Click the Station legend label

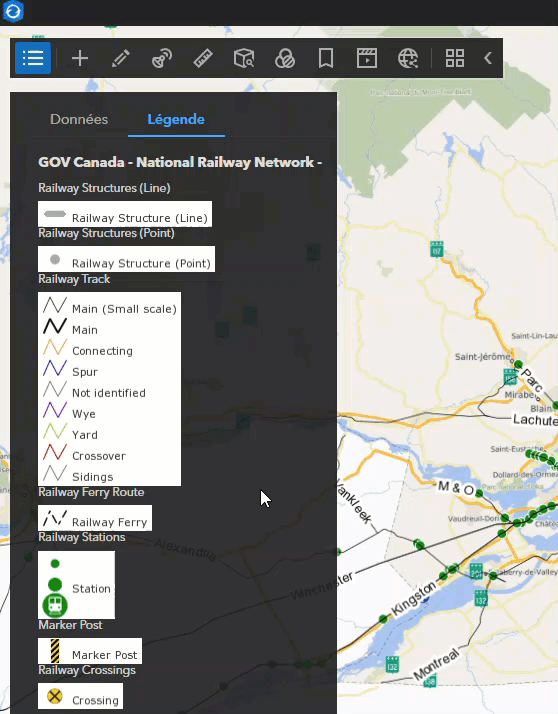(91, 588)
